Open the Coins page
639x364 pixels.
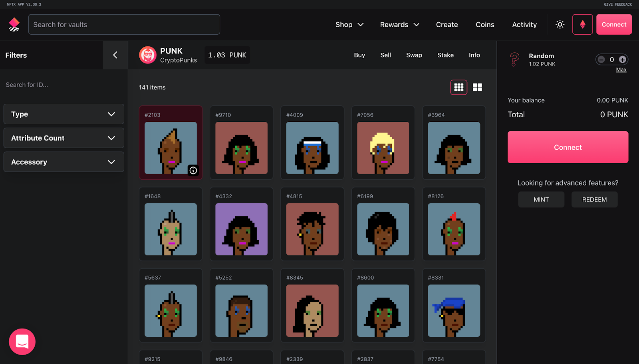pyautogui.click(x=485, y=25)
